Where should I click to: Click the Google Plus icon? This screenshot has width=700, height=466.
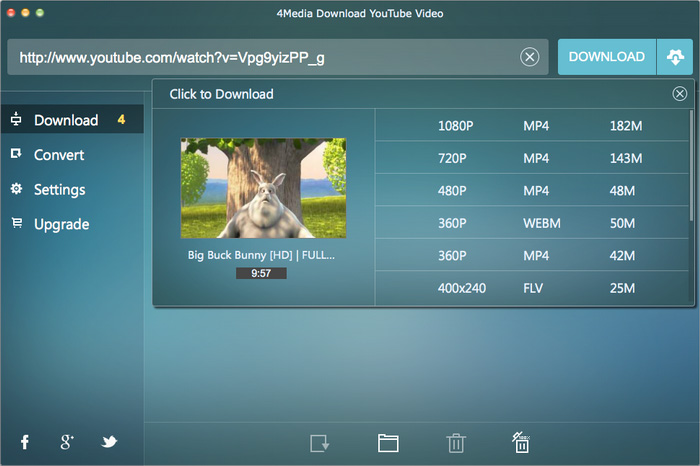pyautogui.click(x=67, y=441)
